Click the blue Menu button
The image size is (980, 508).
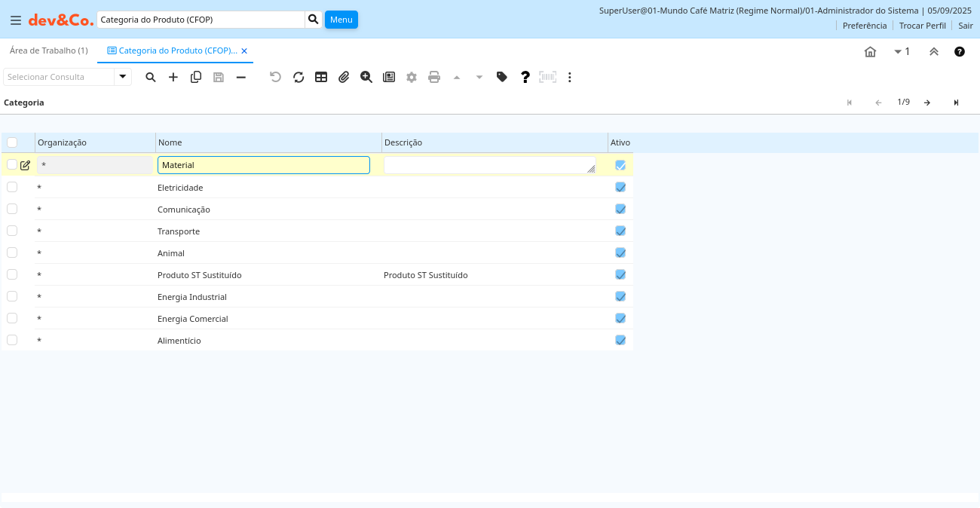point(341,20)
